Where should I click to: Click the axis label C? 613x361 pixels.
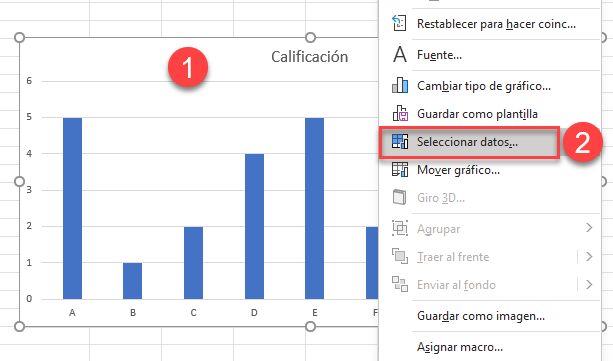[194, 313]
